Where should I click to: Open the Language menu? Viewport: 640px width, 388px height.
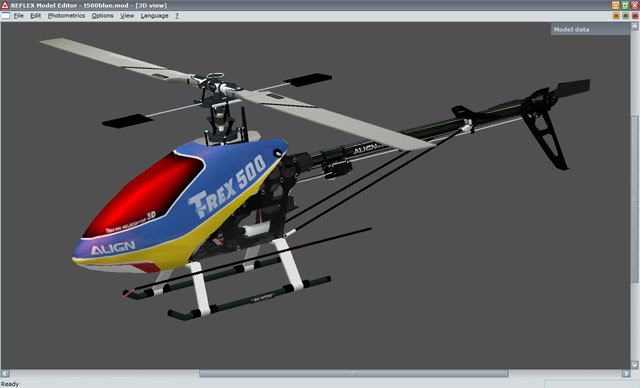154,16
